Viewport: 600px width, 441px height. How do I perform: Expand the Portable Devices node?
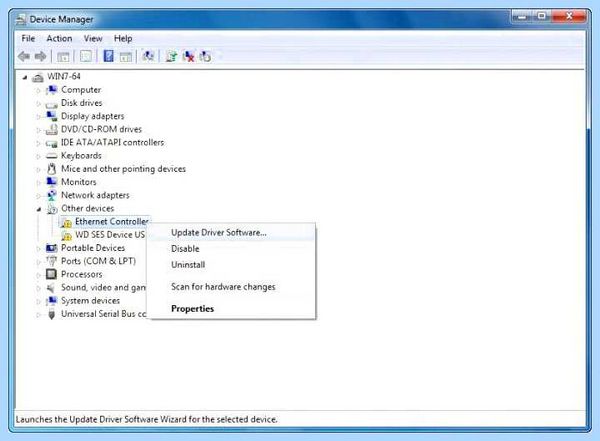(38, 249)
